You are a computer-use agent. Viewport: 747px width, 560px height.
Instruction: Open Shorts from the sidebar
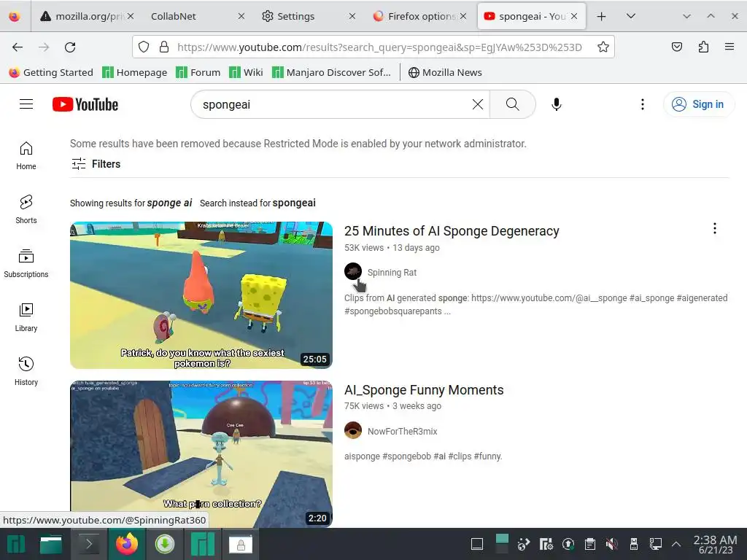[26, 209]
